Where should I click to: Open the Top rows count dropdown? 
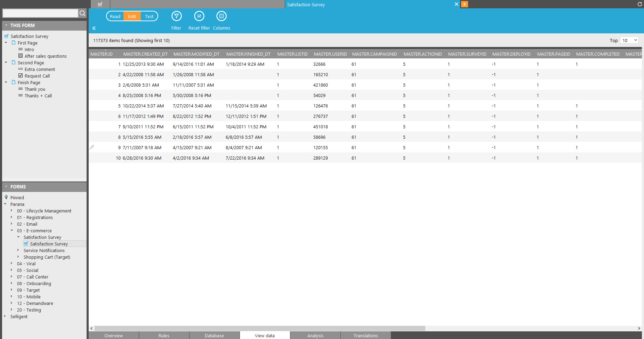pos(629,40)
